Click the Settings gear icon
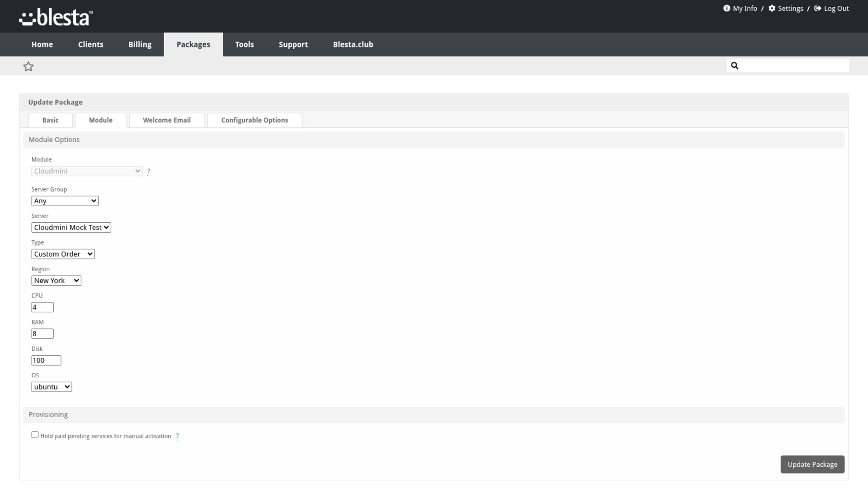Screen dimensions: 868x488 click(772, 8)
